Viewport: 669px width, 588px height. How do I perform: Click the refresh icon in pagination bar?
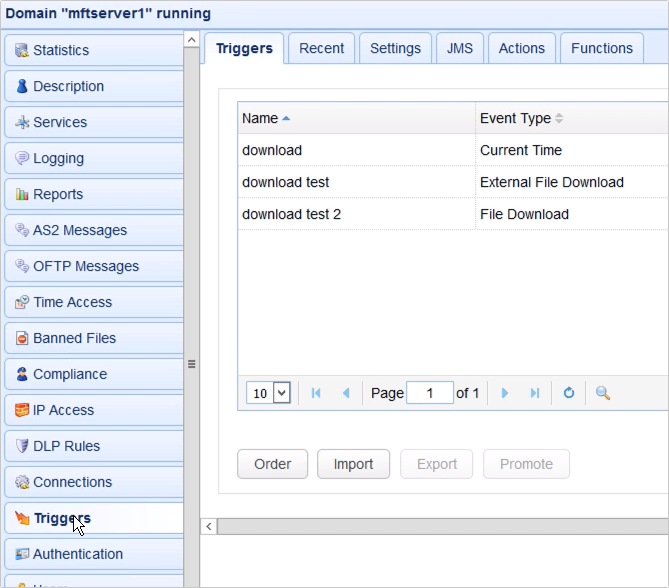coord(568,393)
